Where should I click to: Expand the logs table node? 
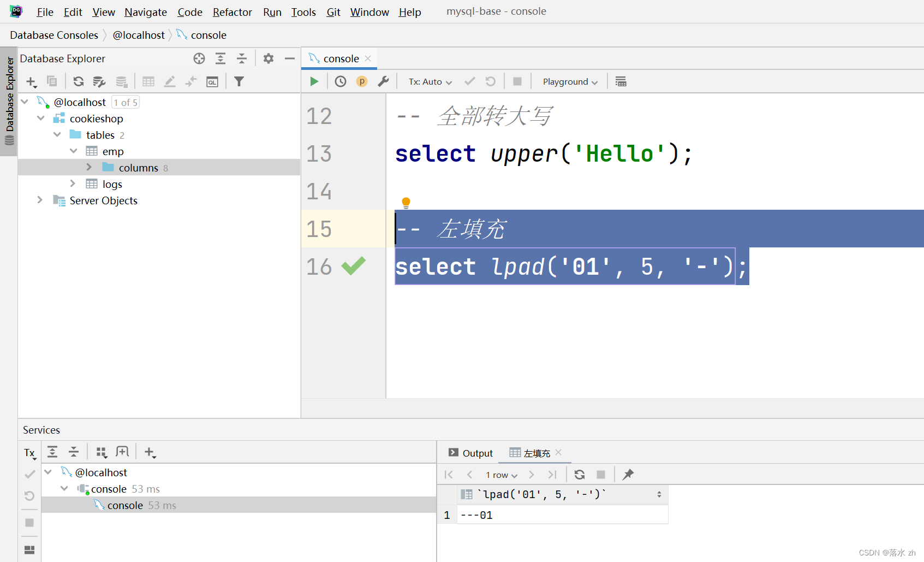73,184
